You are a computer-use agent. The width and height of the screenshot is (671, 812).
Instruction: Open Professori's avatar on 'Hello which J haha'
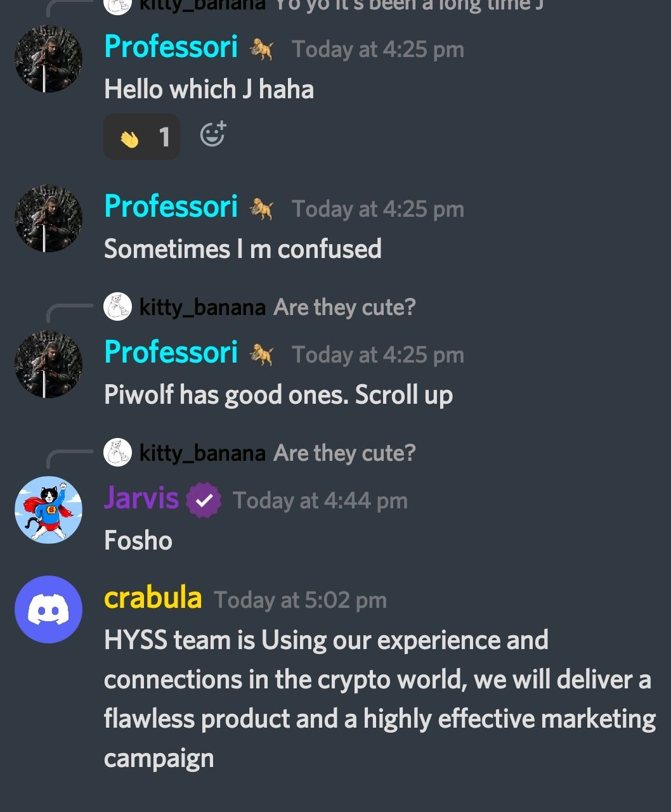48,58
